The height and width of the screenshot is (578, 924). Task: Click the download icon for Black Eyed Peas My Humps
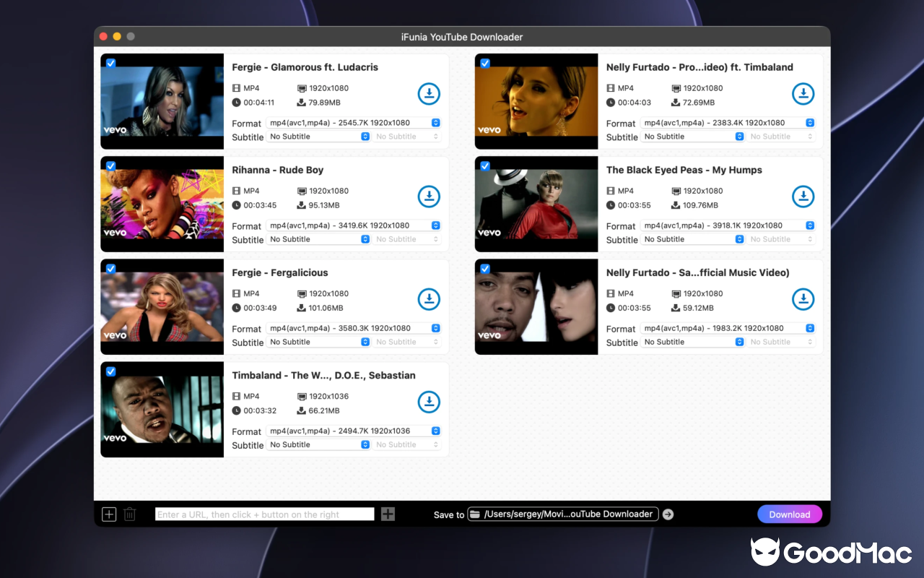(803, 197)
